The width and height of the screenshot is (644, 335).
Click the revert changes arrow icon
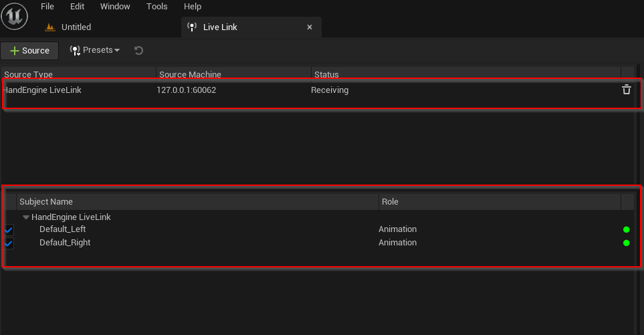139,50
